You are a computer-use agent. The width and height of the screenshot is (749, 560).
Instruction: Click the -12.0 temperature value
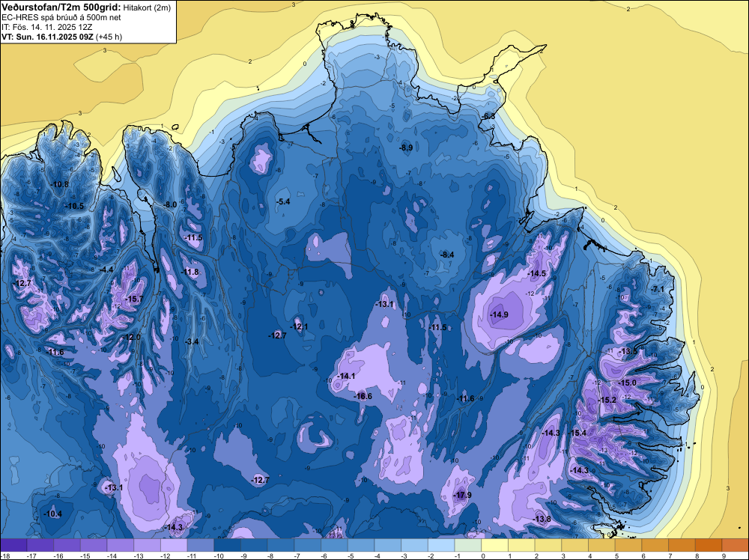pos(131,337)
